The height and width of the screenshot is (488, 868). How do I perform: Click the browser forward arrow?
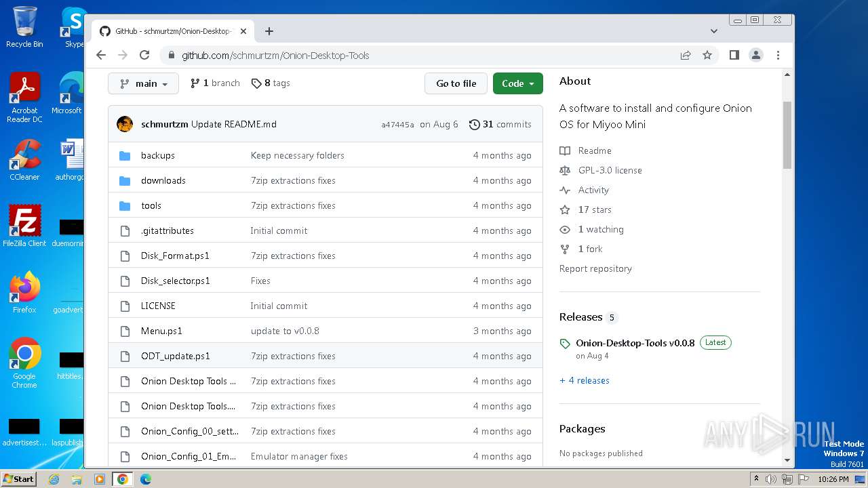pyautogui.click(x=123, y=56)
